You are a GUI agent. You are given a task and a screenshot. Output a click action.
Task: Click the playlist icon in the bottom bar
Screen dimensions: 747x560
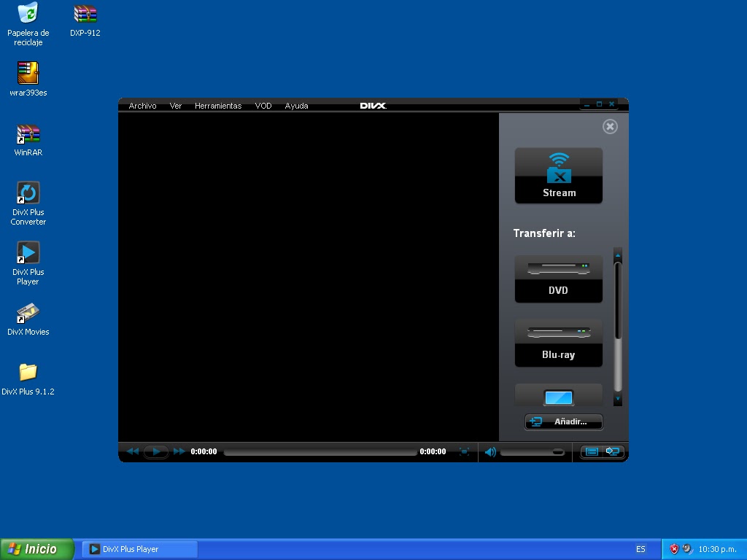click(592, 452)
